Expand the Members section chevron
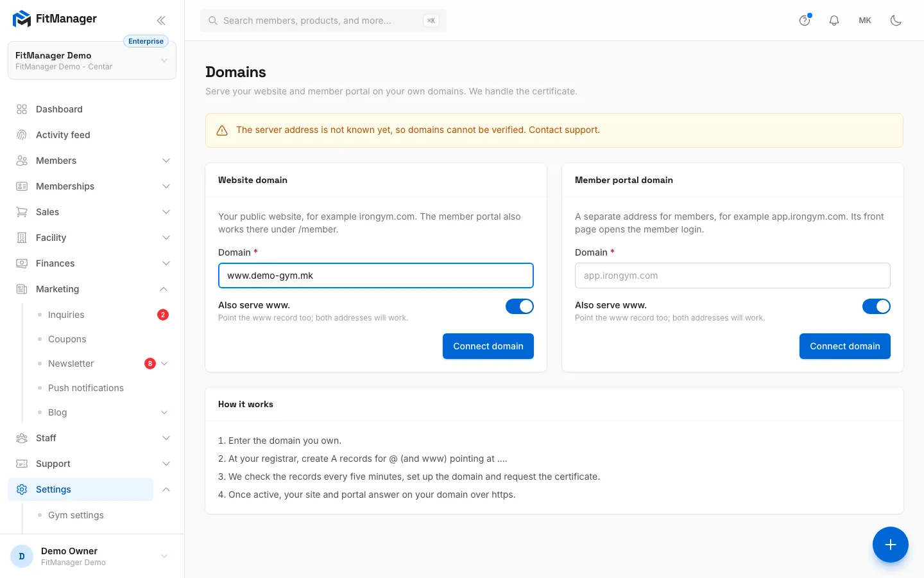This screenshot has height=578, width=924. point(166,161)
